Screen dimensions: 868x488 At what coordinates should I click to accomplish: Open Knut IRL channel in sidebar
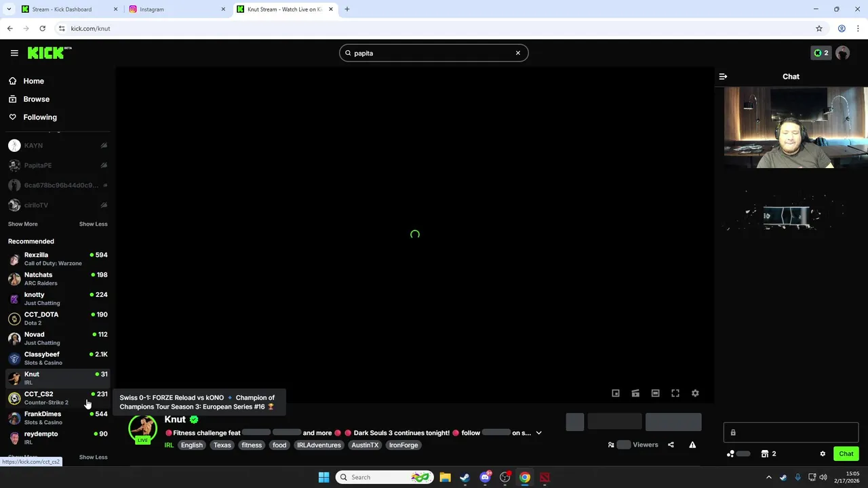pyautogui.click(x=58, y=378)
